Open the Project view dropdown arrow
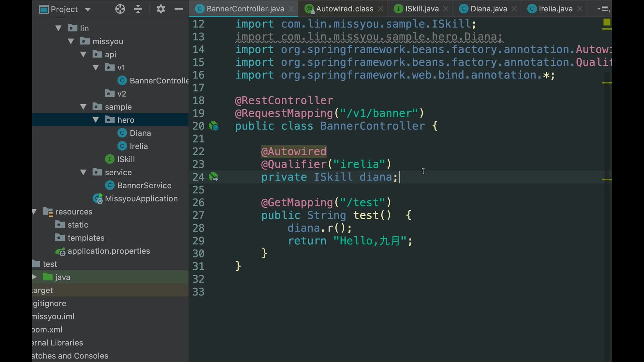The image size is (644, 362). 88,9
